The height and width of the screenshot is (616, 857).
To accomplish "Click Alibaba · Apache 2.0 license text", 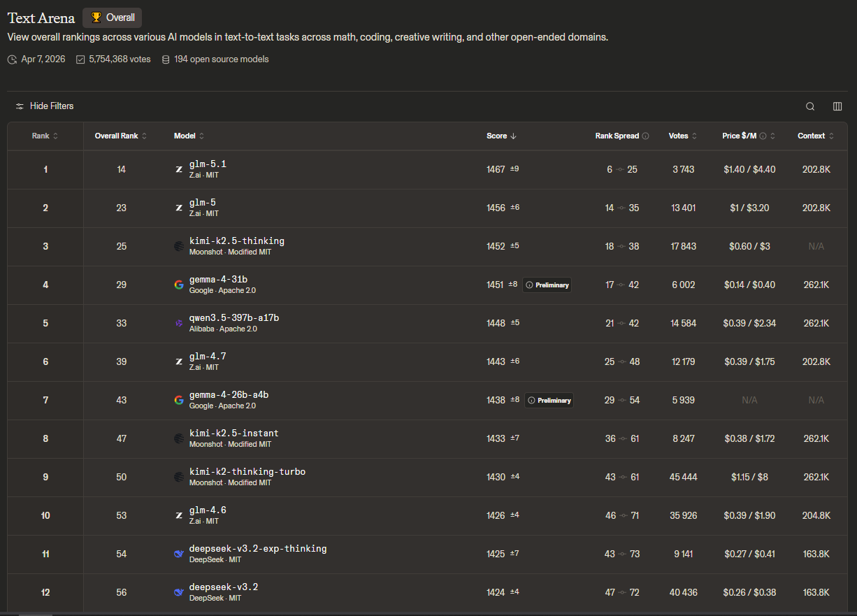I will [223, 329].
